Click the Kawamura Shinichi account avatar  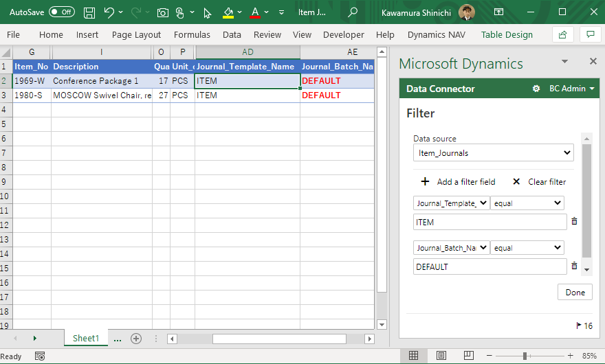467,12
